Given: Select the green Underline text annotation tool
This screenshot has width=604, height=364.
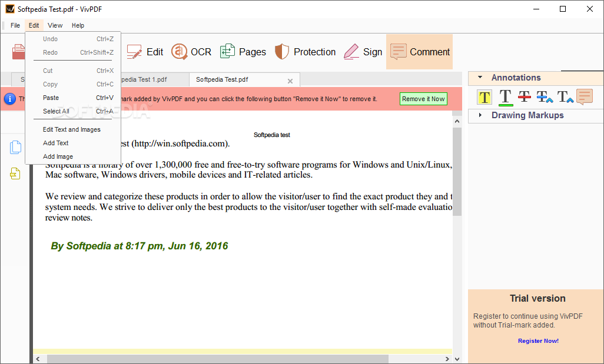Looking at the screenshot, I should [x=505, y=97].
